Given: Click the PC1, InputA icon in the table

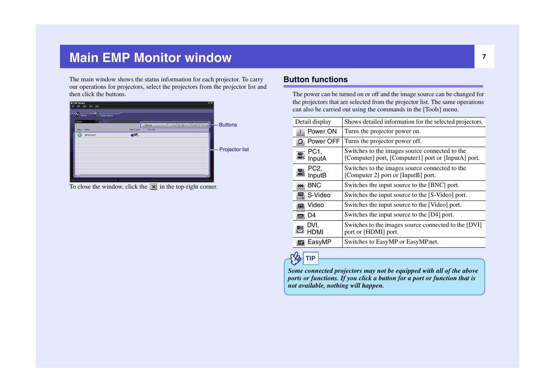Looking at the screenshot, I should [301, 156].
